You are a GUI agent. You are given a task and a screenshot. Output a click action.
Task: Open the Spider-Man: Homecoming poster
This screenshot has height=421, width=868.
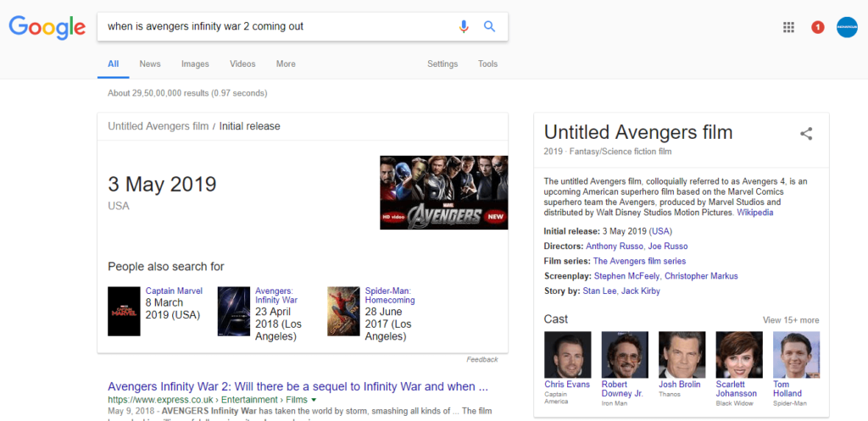(343, 311)
